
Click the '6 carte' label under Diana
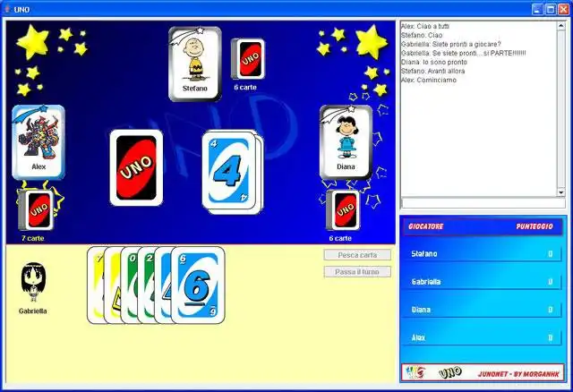(x=340, y=238)
